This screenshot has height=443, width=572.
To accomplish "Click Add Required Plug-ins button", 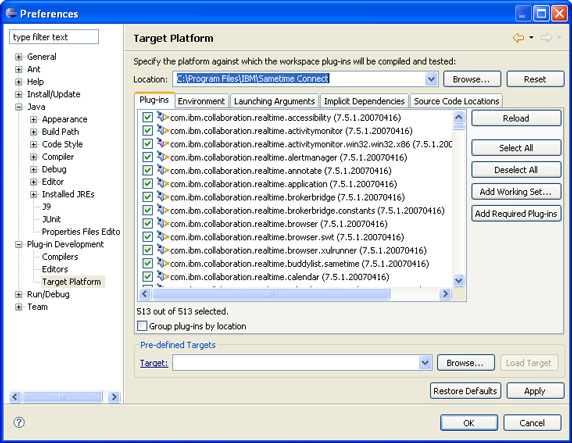I will click(516, 213).
